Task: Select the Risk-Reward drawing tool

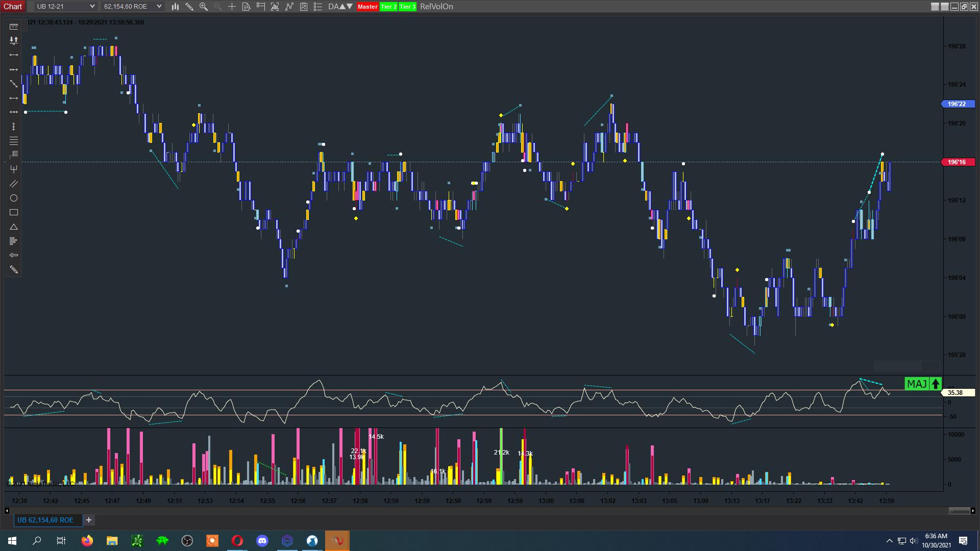Action: click(x=14, y=40)
